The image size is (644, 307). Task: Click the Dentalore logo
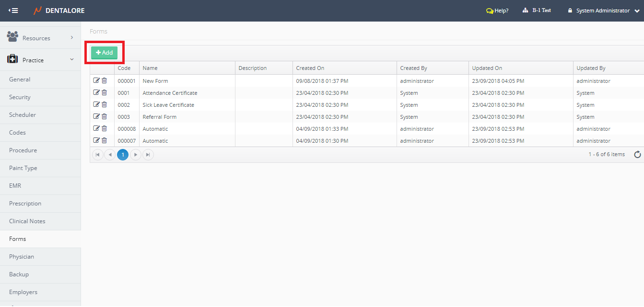click(x=59, y=11)
